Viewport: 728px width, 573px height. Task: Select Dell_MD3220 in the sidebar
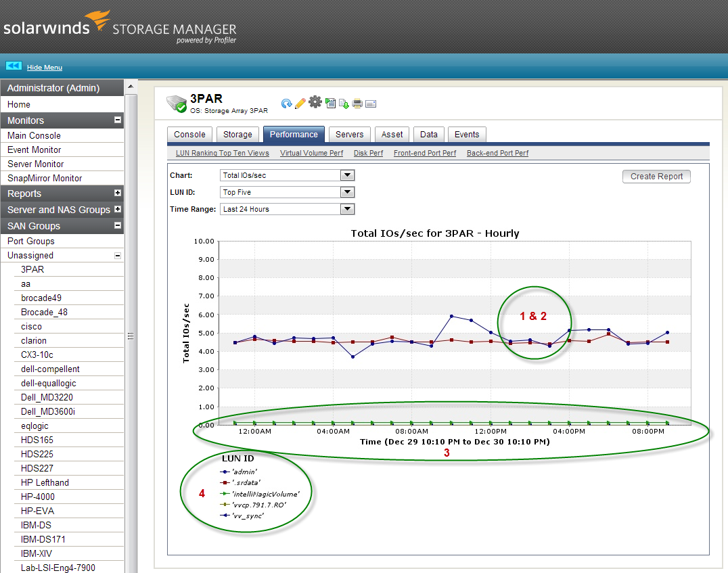click(69, 398)
